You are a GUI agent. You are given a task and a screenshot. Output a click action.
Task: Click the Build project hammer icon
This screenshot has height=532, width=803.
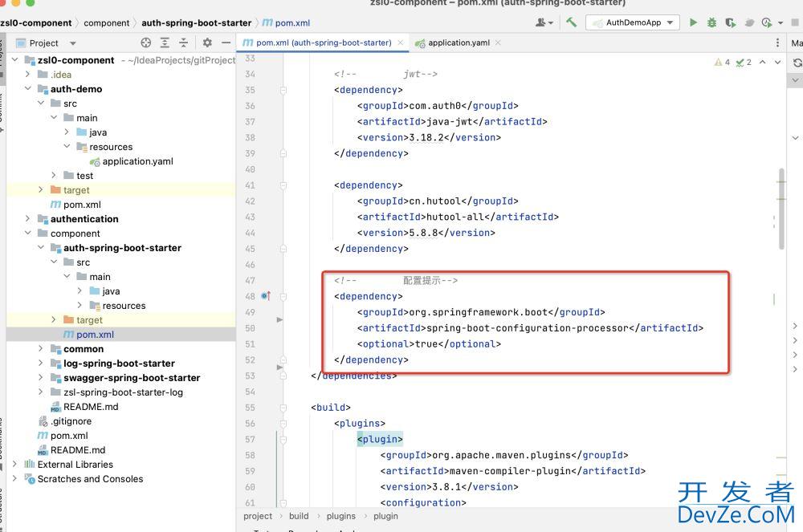572,22
